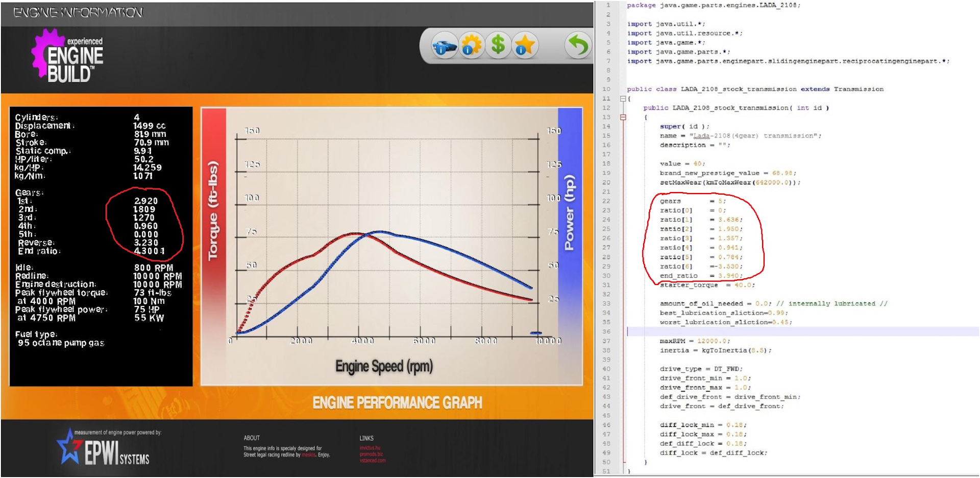Select the 4th gear ratio 0.960
Viewport: 980px width, 478px height.
[x=146, y=226]
